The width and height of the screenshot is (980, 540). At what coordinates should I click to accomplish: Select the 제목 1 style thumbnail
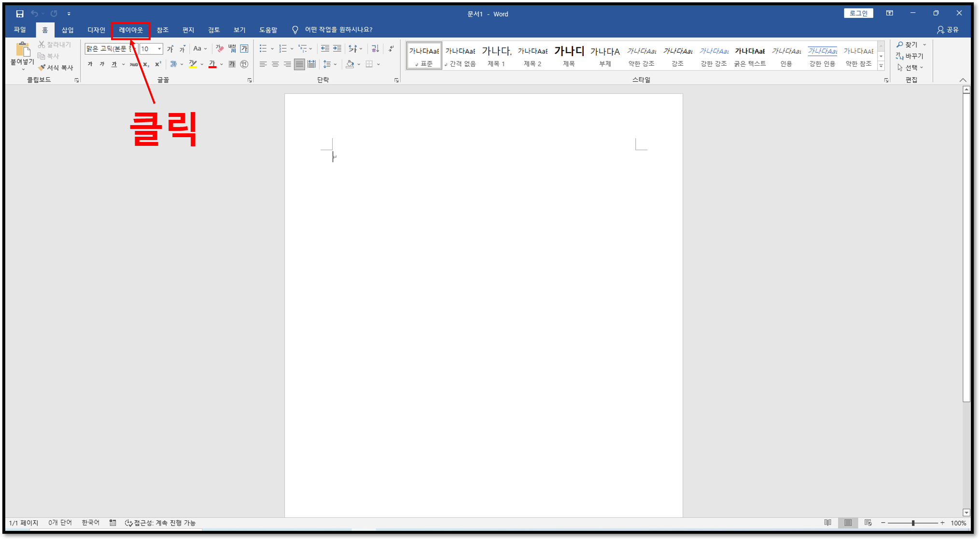[496, 56]
